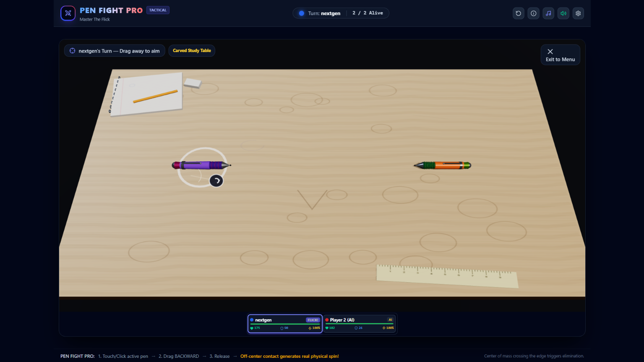Click the red dot on Player 2 card
The image size is (644, 362).
point(327,320)
